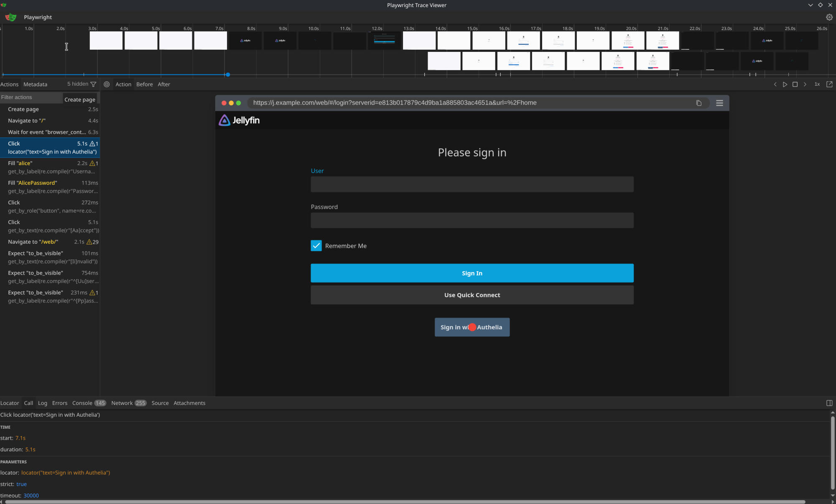Click the horizontal scrollbar at the bottom
The width and height of the screenshot is (836, 504).
[x=405, y=502]
